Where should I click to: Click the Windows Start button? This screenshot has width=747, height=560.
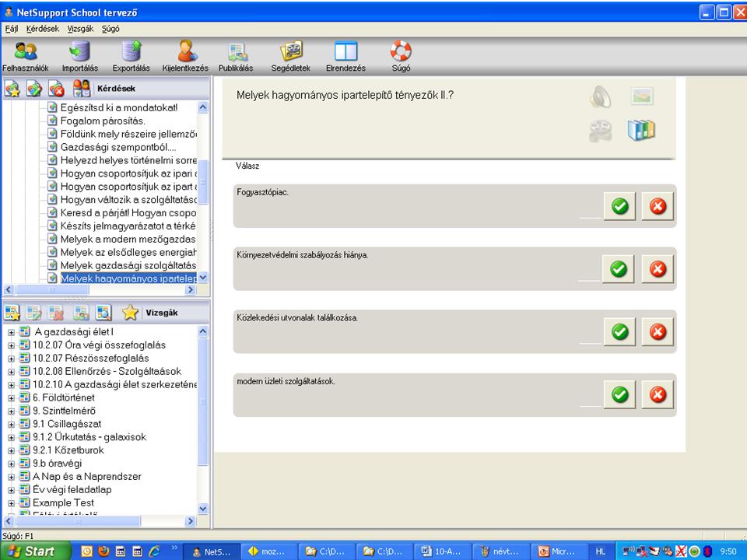(31, 551)
